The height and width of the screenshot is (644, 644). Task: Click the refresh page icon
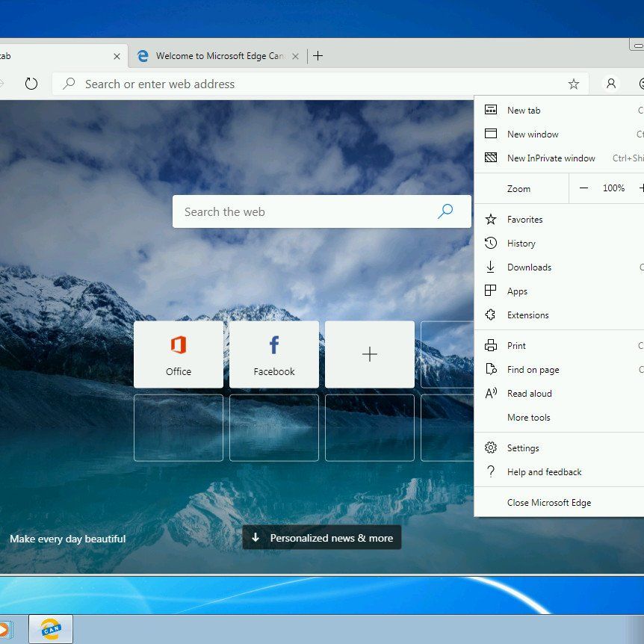tap(31, 84)
